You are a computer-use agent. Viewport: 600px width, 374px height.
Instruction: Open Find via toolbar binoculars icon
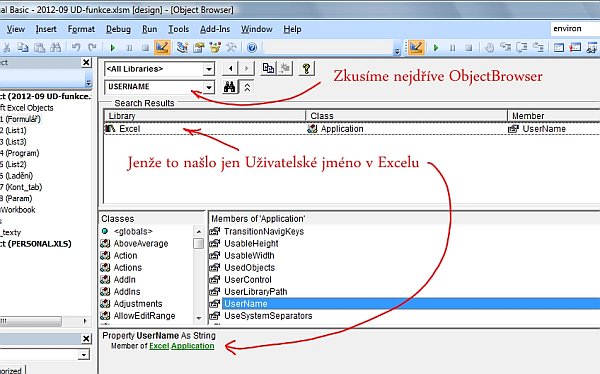coord(55,47)
